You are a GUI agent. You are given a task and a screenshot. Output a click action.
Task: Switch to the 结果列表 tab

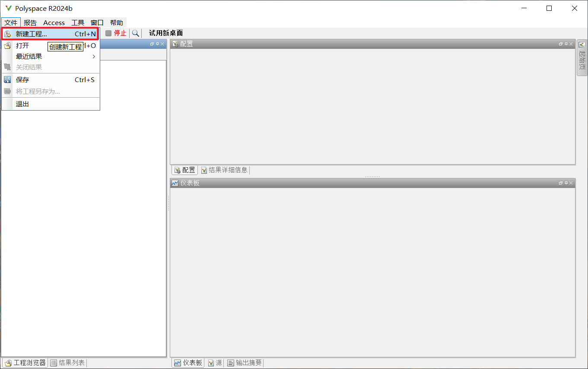click(x=67, y=363)
